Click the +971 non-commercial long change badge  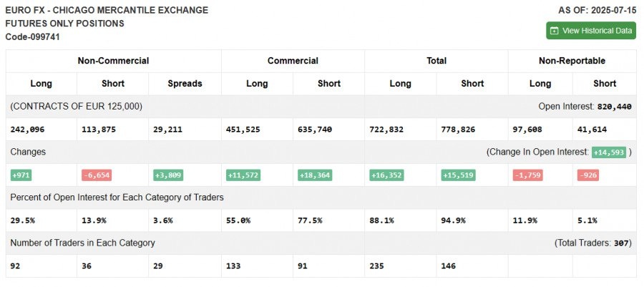[x=21, y=175]
